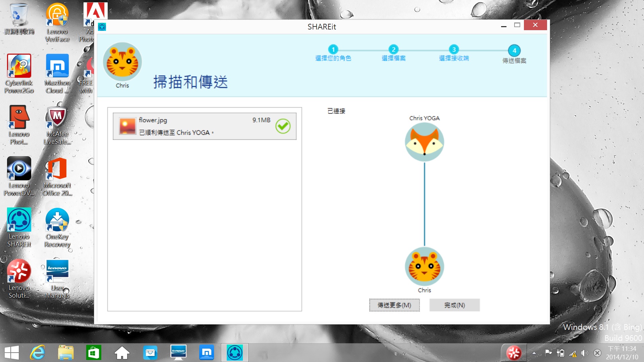
Task: Click the 掃描和傳送 heading text
Action: [191, 82]
